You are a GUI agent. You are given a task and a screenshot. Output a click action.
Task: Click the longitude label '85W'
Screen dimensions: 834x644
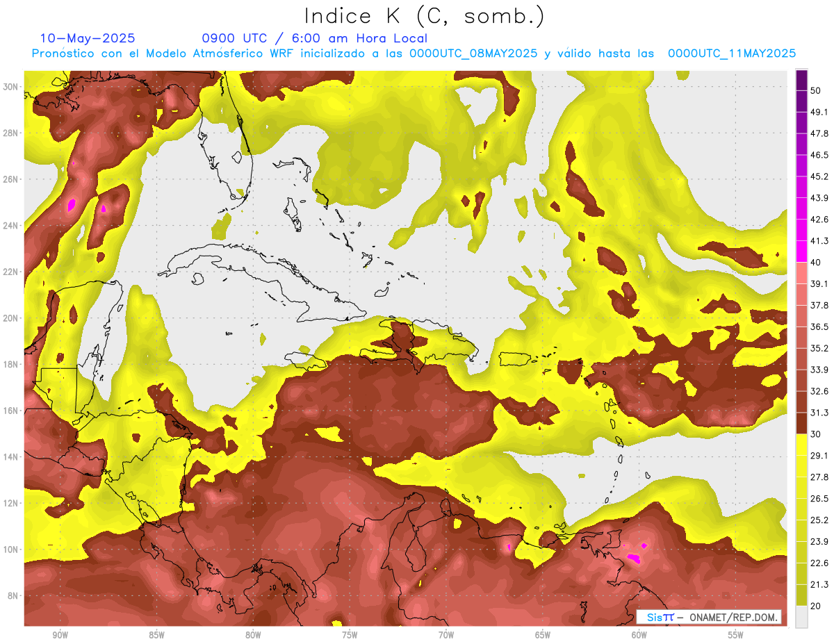pyautogui.click(x=156, y=636)
